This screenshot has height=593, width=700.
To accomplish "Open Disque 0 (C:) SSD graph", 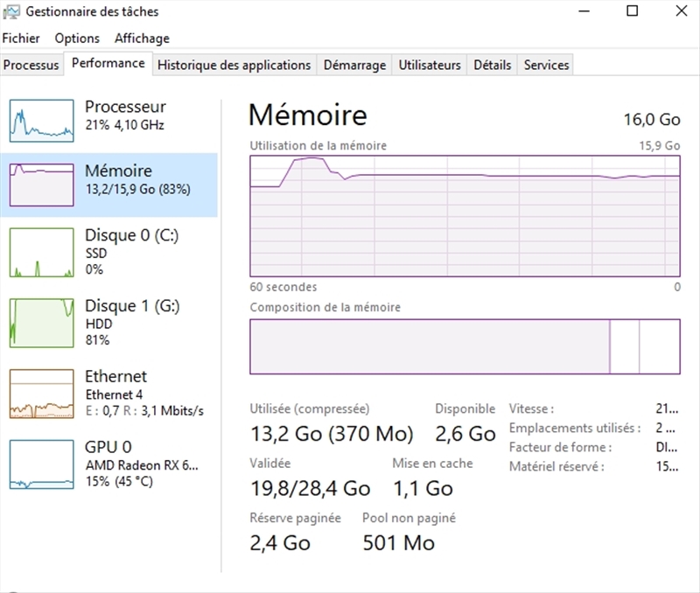I will tap(41, 252).
